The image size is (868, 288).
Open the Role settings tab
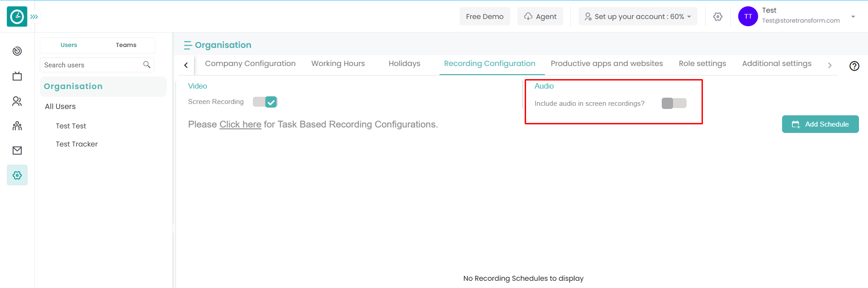[x=702, y=64]
